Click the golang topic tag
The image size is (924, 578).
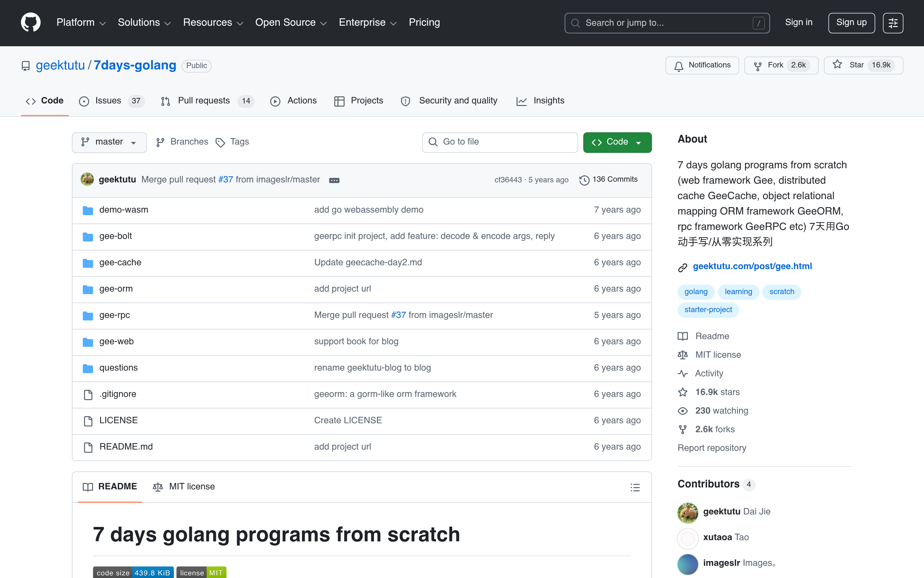(x=696, y=292)
